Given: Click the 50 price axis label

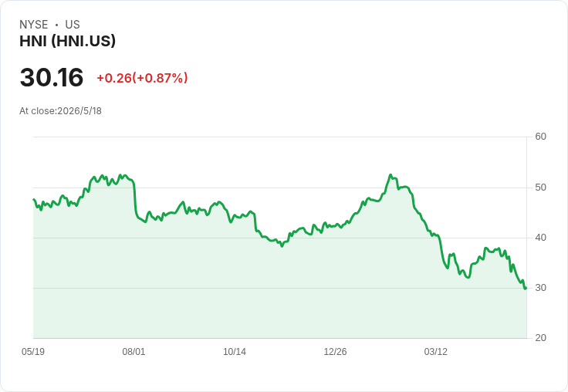Looking at the screenshot, I should coord(540,188).
